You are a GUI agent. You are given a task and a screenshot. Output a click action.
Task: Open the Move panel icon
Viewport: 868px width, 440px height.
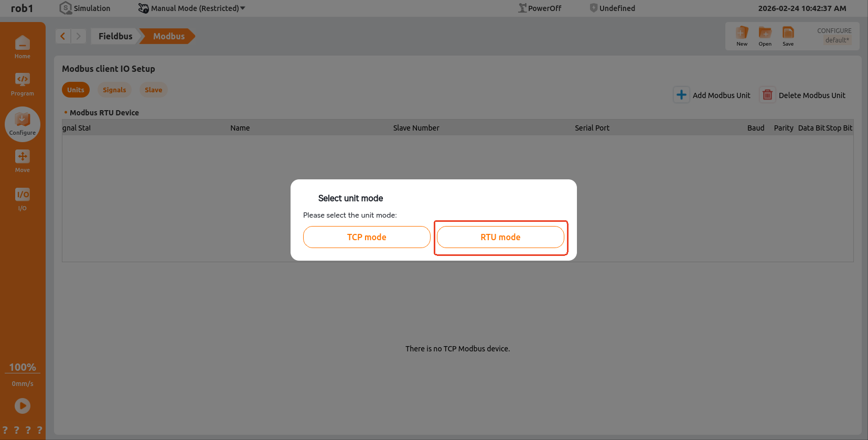(22, 160)
